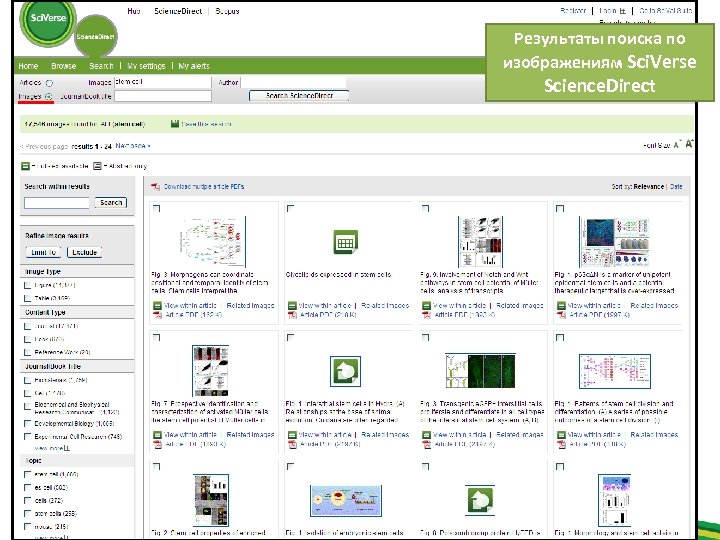Click the Search ScienceDirect button

(299, 96)
